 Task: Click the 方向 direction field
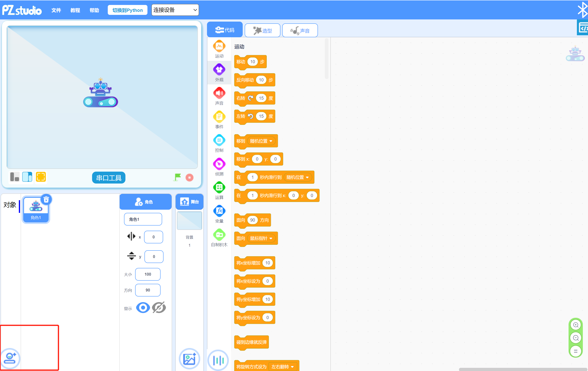pyautogui.click(x=148, y=290)
